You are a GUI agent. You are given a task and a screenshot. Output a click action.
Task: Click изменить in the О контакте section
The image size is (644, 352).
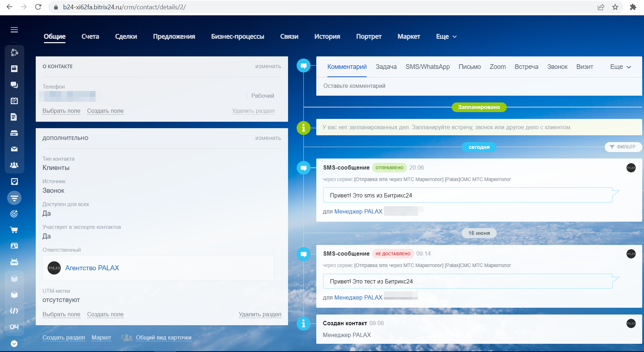268,66
